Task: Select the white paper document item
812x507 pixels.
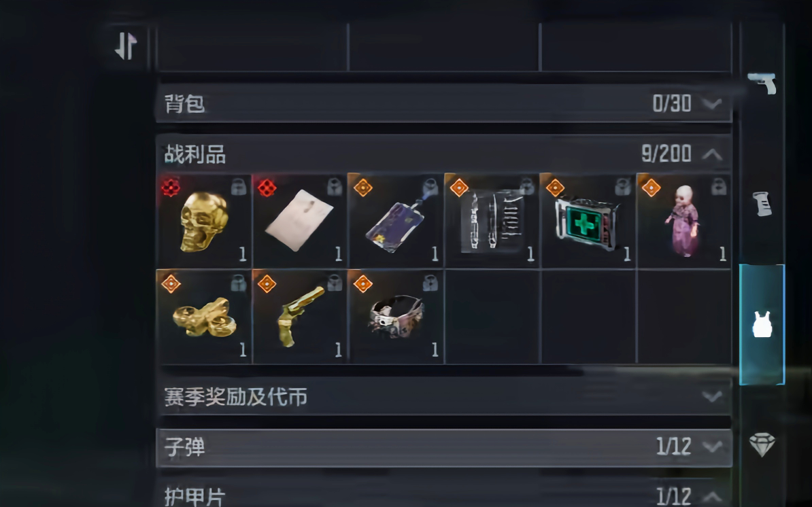Action: [300, 221]
